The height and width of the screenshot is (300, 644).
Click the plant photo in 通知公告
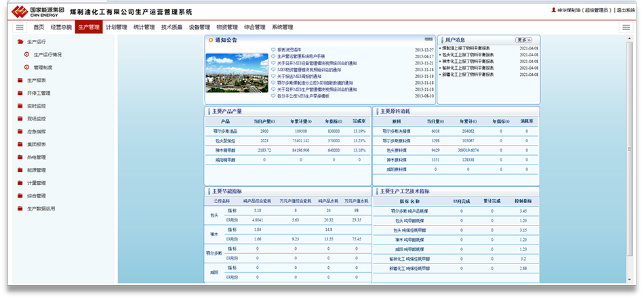point(237,72)
